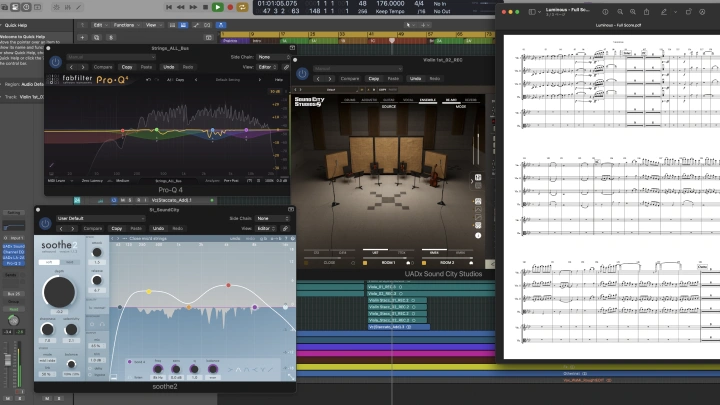Click the Rewind transport button
This screenshot has width=720, height=405.
[x=180, y=7]
